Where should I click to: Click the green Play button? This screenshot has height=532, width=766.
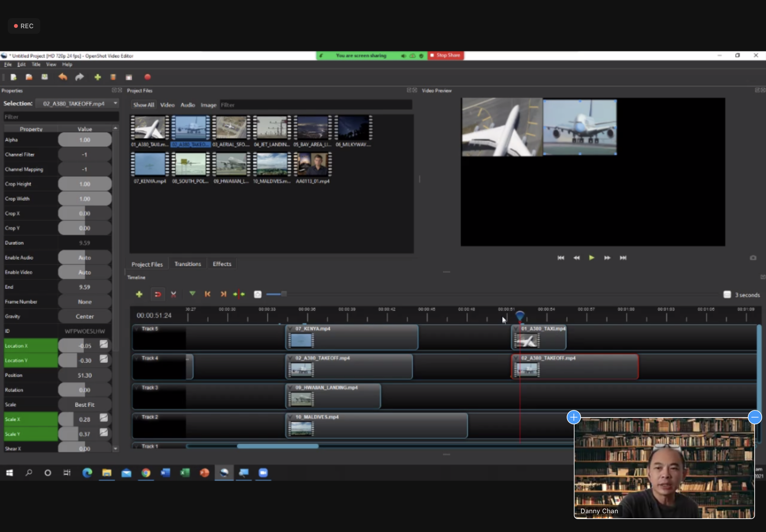[592, 258]
